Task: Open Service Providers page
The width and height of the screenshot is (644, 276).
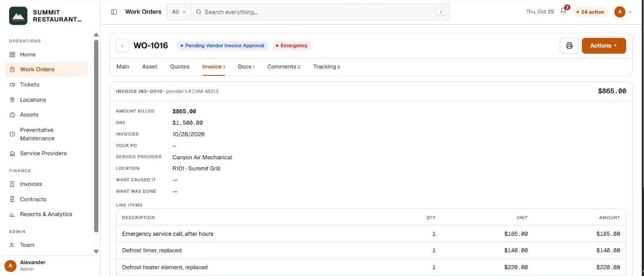Action: pos(46,154)
